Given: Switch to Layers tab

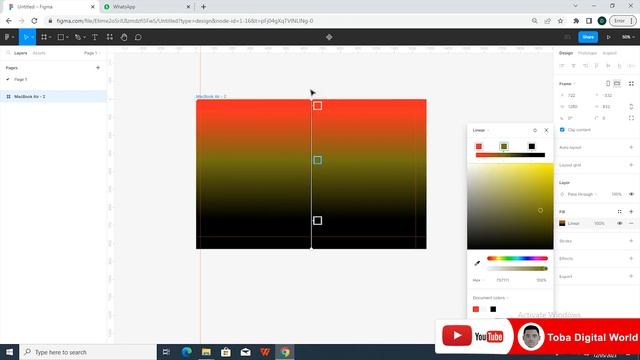Looking at the screenshot, I should pos(20,53).
